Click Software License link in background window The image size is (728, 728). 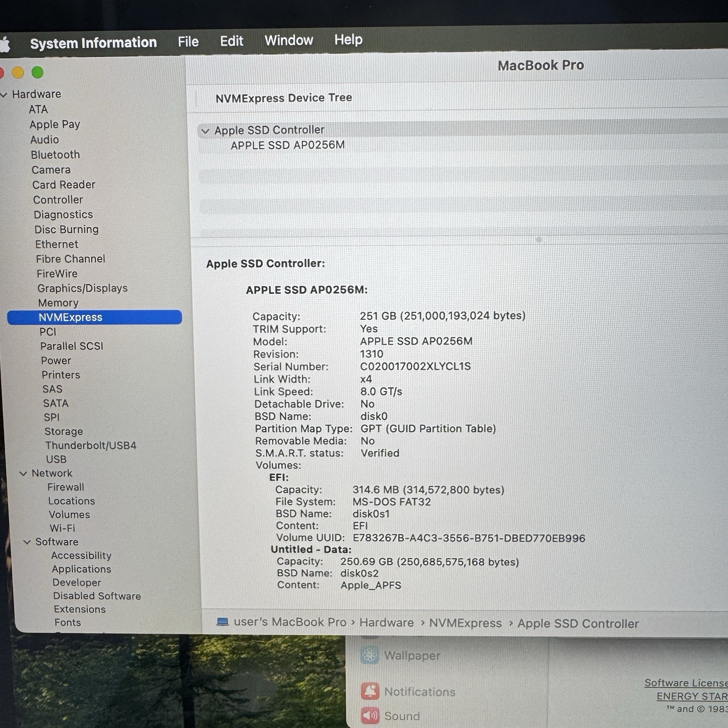686,682
